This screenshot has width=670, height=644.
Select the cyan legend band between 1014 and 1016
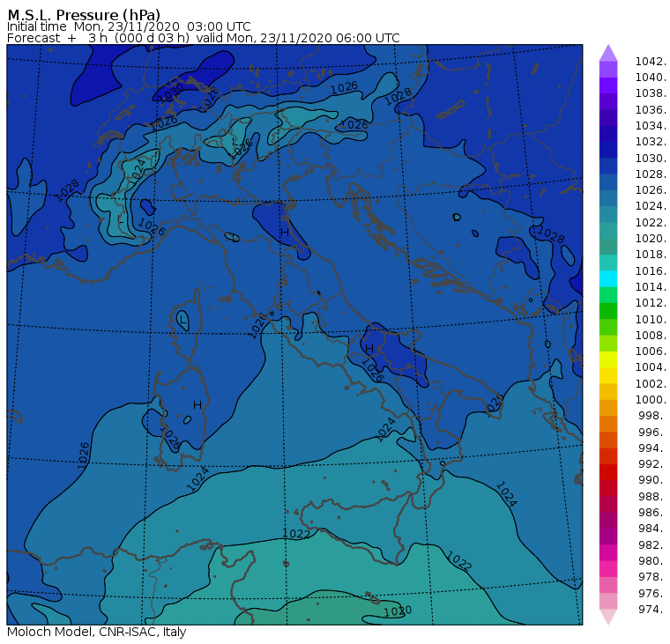click(608, 278)
